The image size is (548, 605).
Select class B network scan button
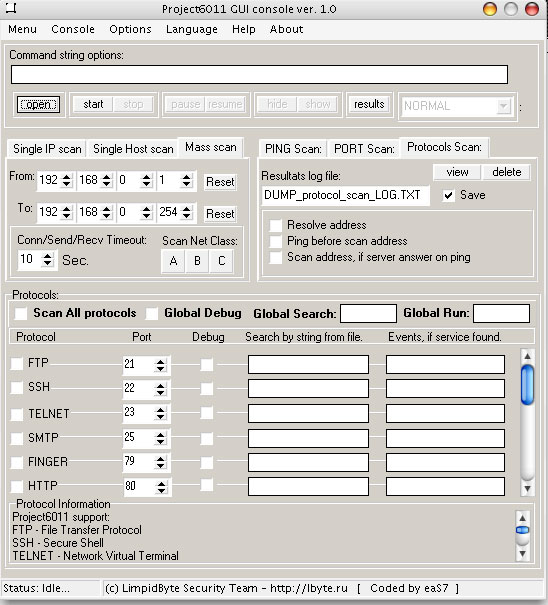197,261
